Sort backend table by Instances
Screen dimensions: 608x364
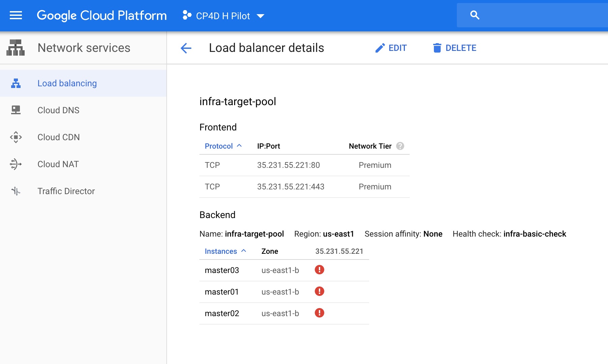(x=221, y=251)
